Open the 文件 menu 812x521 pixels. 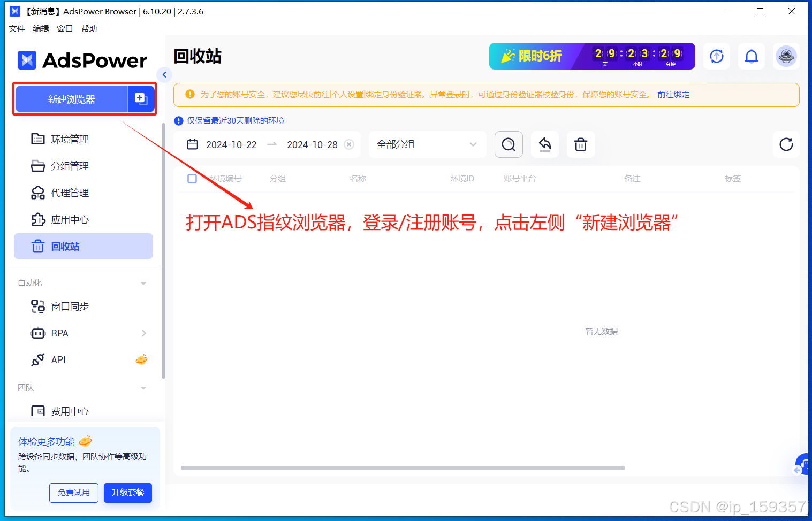pos(17,29)
